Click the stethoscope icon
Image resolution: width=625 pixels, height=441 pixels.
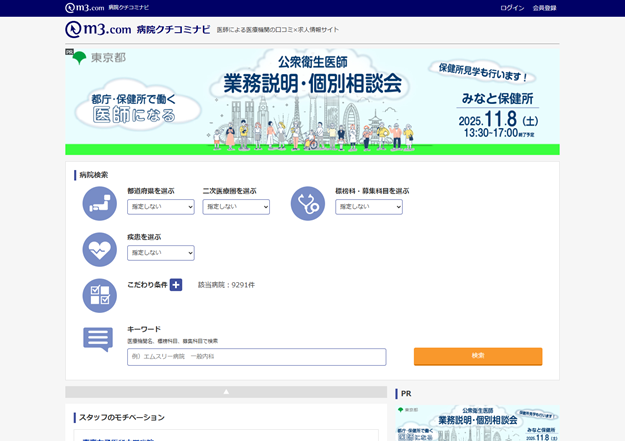tap(308, 203)
